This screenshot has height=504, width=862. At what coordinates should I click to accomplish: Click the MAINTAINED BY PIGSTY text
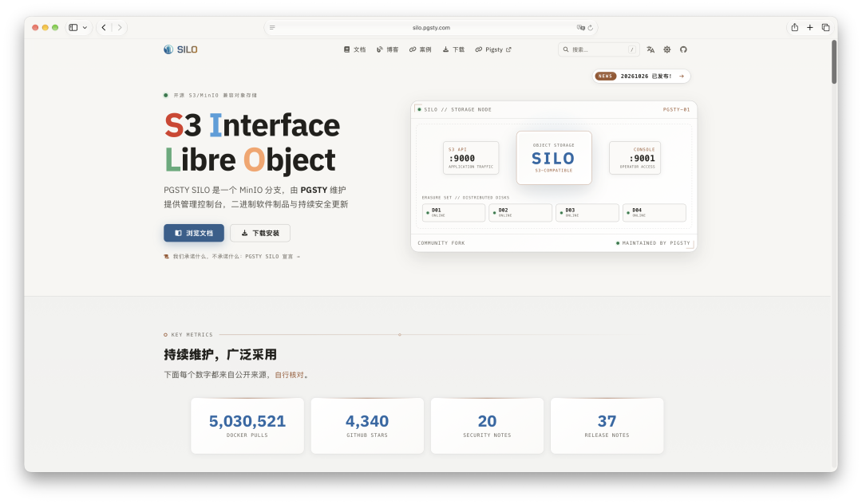656,242
